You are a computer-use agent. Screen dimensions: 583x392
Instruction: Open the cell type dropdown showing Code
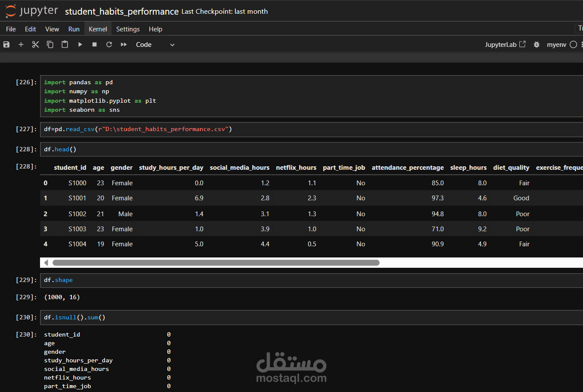[155, 45]
